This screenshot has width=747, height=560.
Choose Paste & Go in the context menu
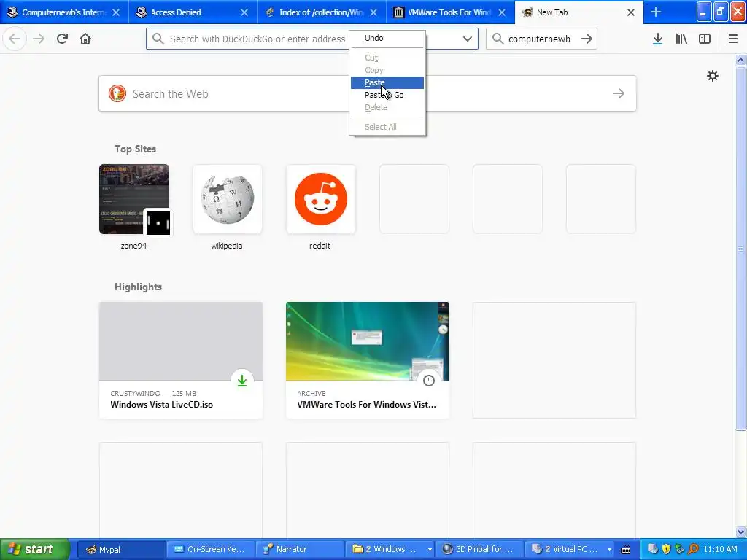click(387, 95)
